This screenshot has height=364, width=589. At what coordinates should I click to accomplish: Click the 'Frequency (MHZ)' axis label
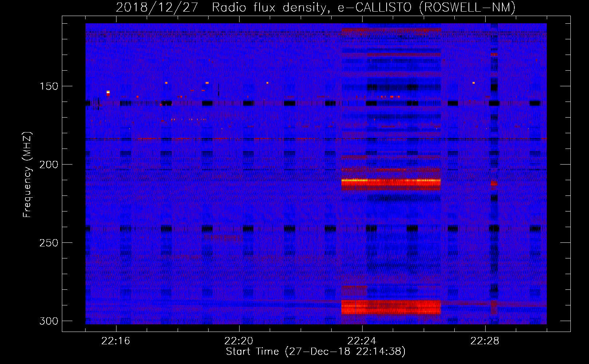pos(27,175)
